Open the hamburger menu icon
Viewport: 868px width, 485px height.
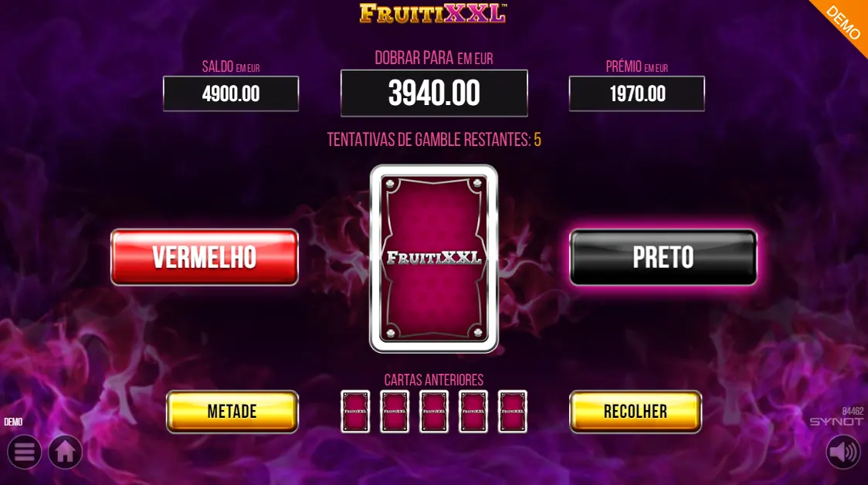click(25, 452)
